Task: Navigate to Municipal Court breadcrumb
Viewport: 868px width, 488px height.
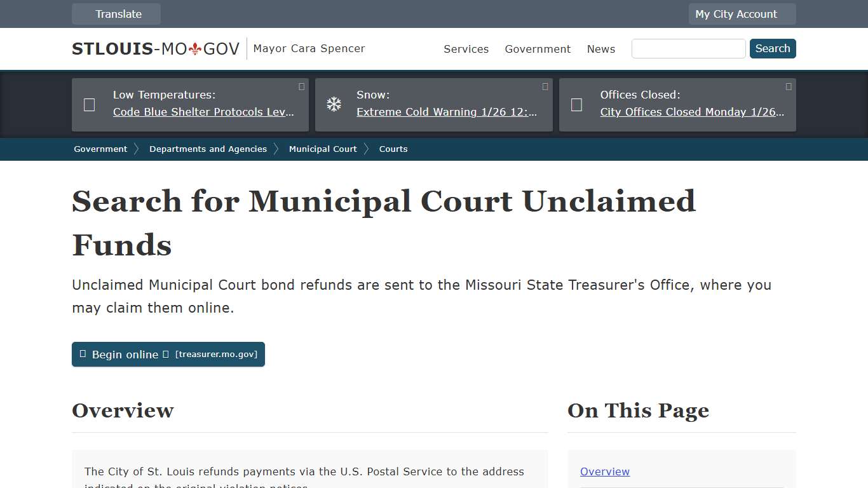Action: (x=323, y=149)
